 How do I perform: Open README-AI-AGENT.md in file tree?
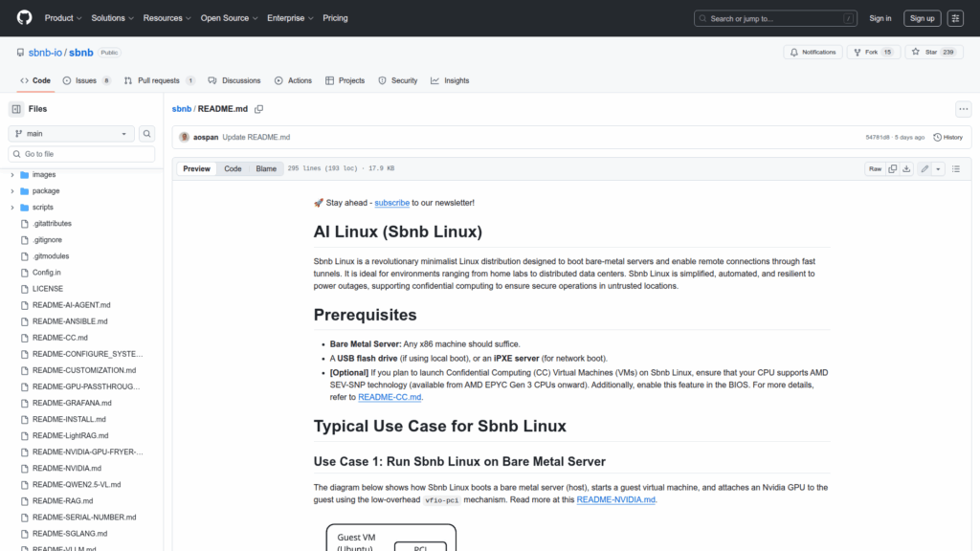(71, 305)
